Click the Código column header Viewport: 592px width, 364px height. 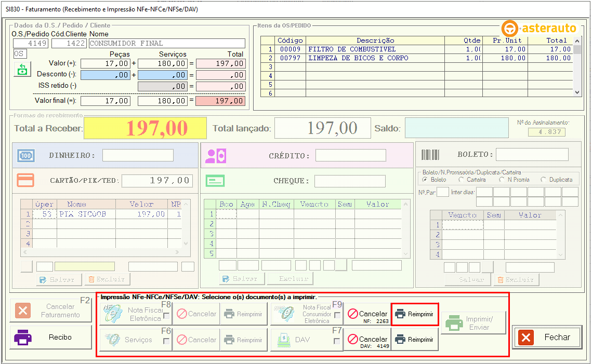290,41
